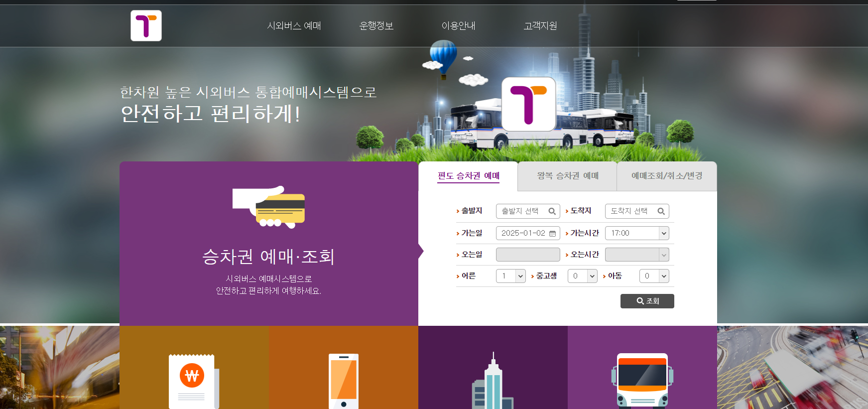Click the search icon in 출발지 field

click(552, 211)
